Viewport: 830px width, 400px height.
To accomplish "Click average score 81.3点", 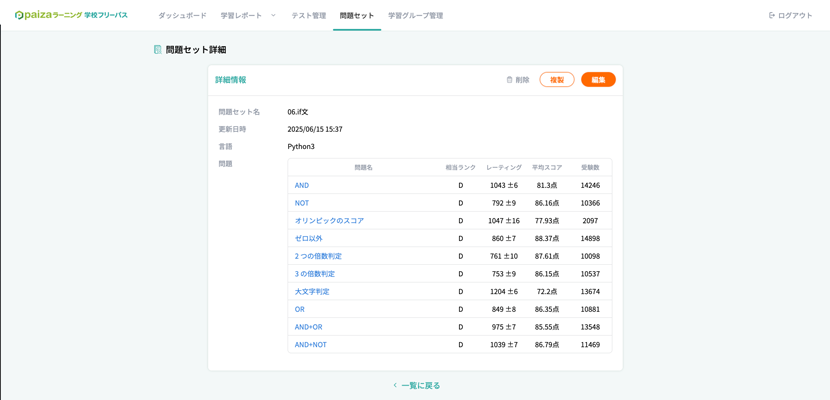I will [547, 185].
